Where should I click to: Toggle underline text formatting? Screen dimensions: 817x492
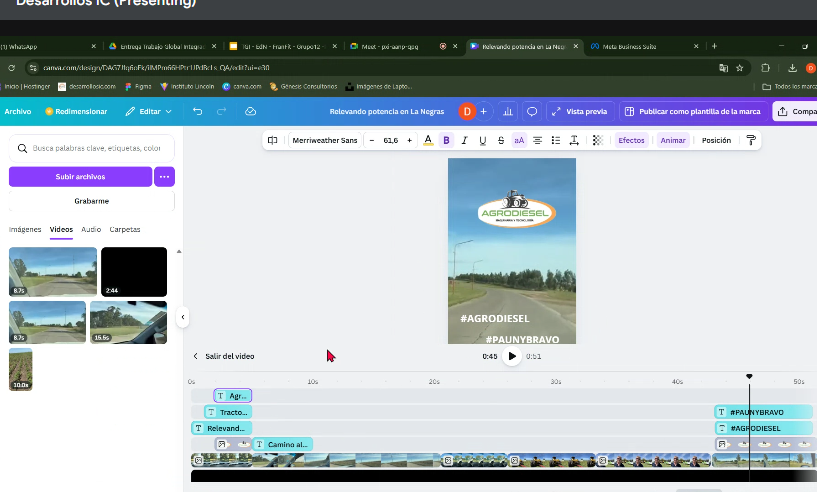[x=483, y=140]
